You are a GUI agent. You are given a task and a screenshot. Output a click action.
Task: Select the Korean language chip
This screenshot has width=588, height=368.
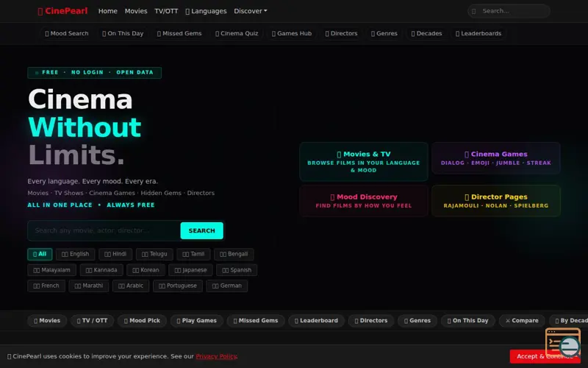[146, 270]
